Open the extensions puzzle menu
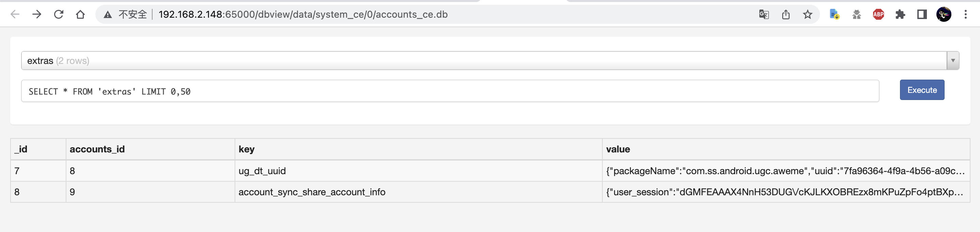This screenshot has width=980, height=232. coord(900,14)
